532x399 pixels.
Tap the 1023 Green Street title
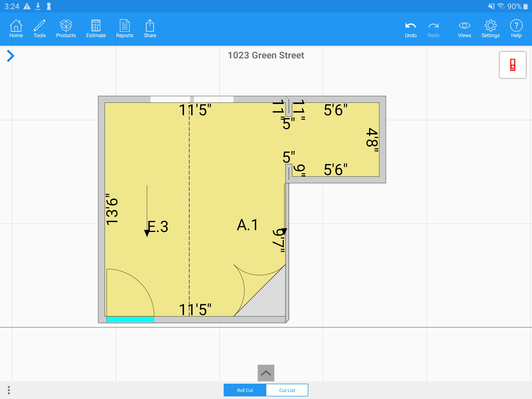266,55
